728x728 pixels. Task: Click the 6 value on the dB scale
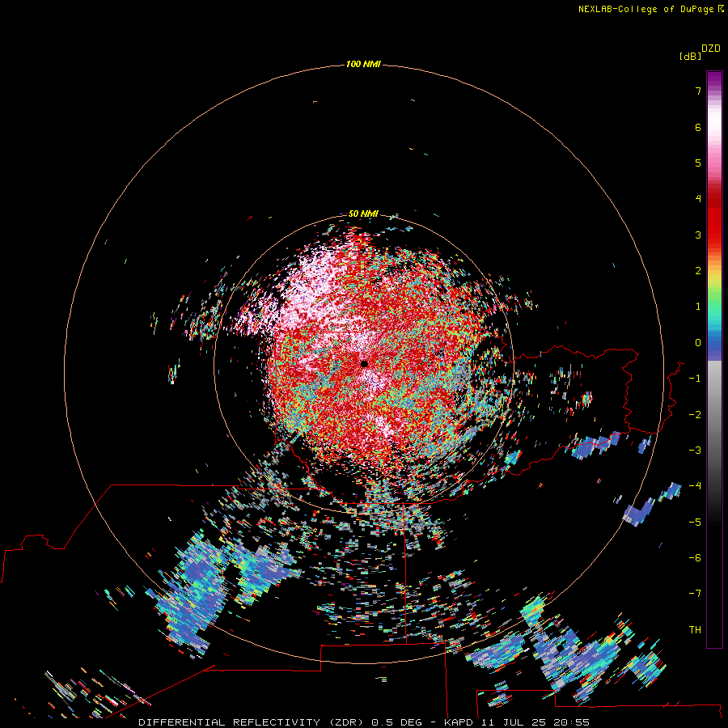[x=698, y=127]
